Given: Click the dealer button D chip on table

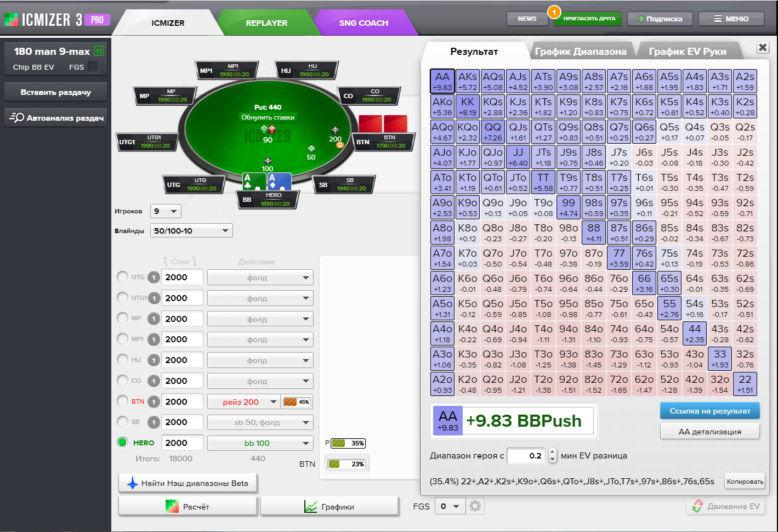Looking at the screenshot, I should coord(340,145).
